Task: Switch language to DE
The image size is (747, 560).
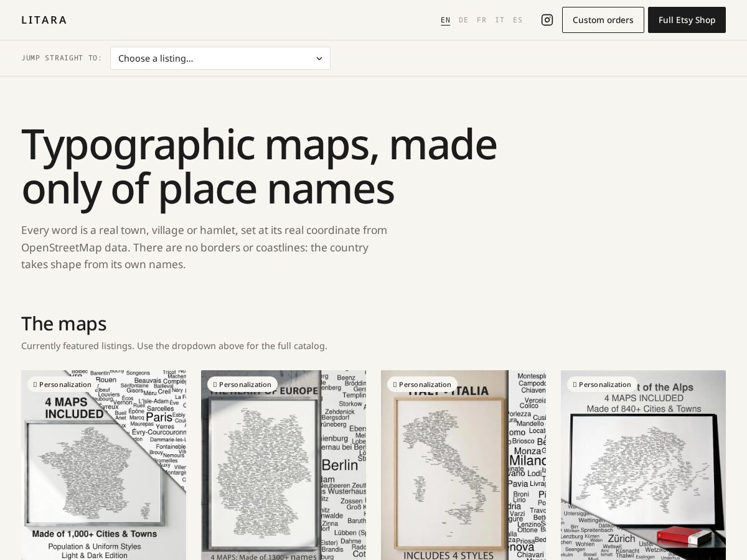Action: point(464,20)
